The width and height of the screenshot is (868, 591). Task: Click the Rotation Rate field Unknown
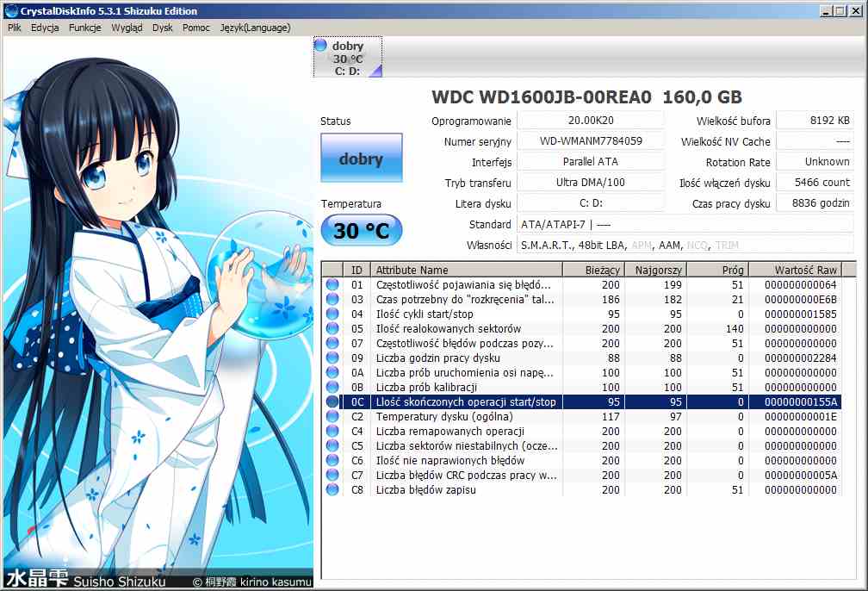tap(815, 162)
